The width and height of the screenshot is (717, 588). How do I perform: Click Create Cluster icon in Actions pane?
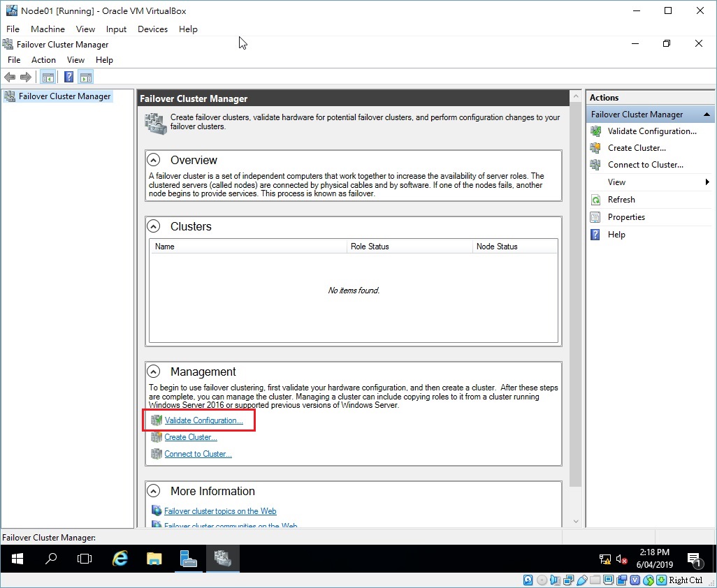pos(595,148)
